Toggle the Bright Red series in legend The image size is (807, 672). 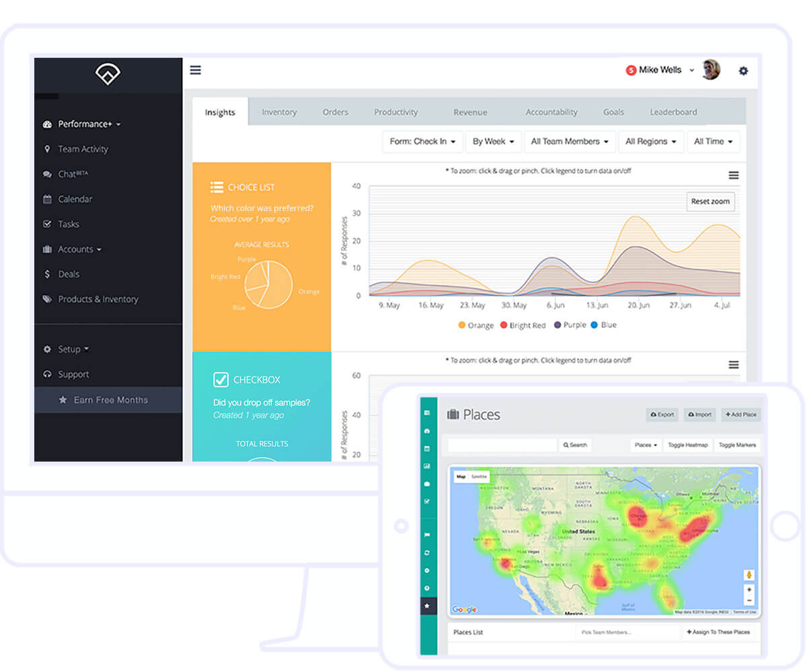[523, 325]
